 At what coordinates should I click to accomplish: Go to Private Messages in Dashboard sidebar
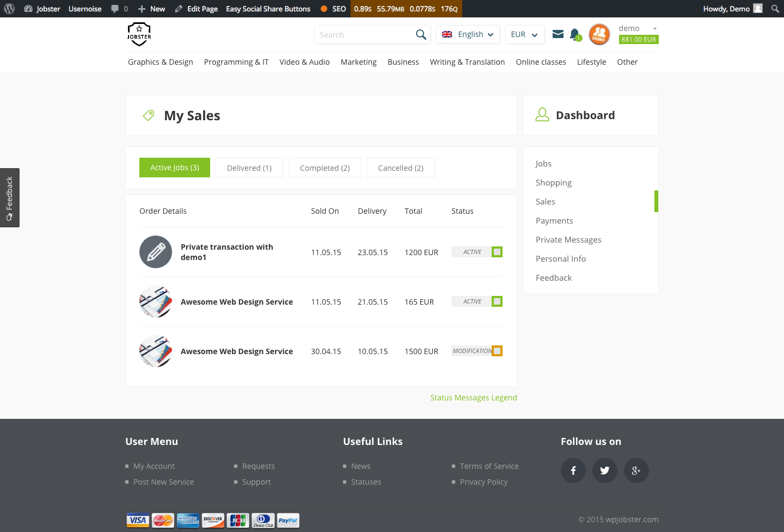tap(568, 240)
